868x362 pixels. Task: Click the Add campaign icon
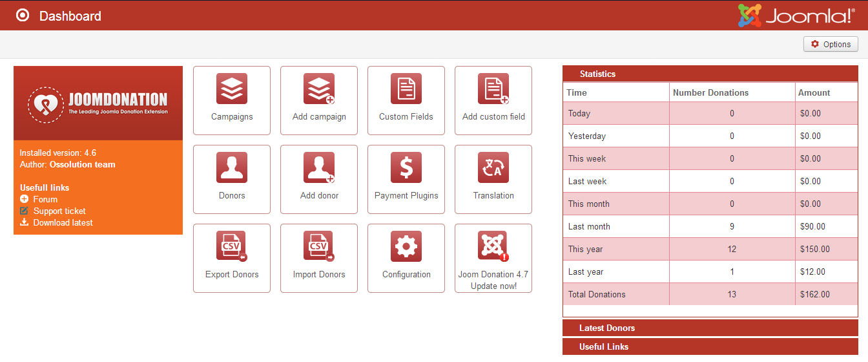pos(319,89)
